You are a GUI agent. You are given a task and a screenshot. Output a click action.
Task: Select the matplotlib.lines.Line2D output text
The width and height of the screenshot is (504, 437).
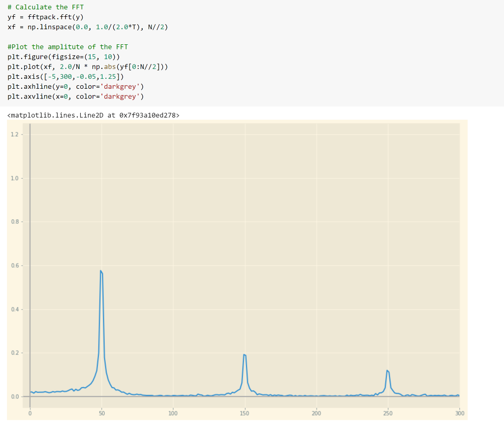click(94, 115)
